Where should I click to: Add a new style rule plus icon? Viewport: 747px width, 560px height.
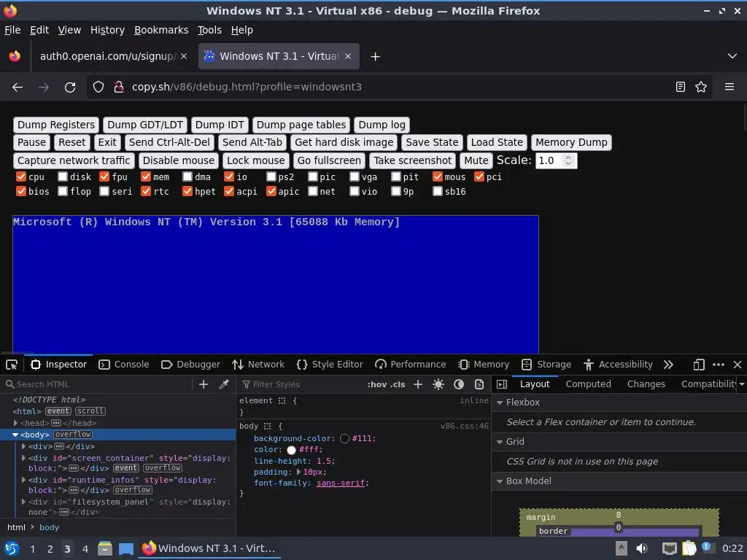418,384
